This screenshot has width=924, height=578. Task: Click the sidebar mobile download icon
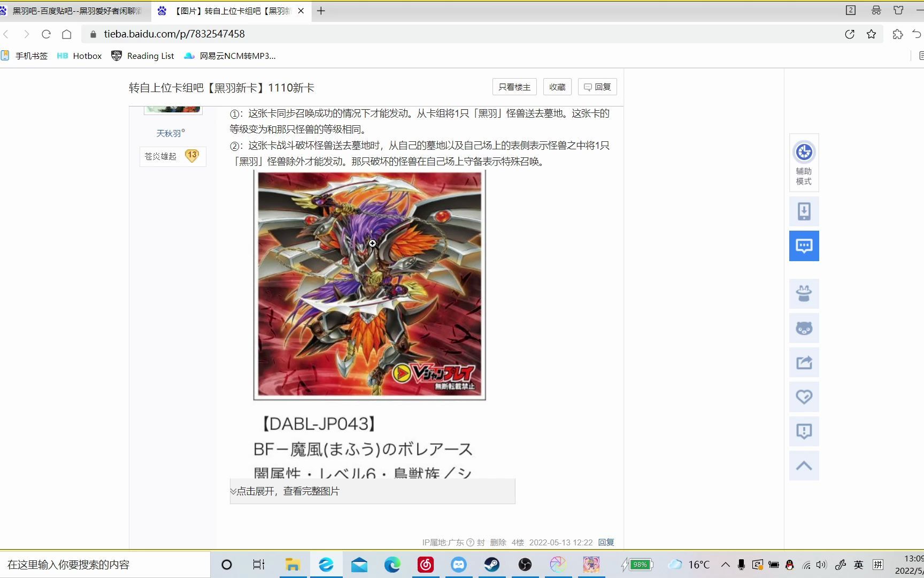coord(804,211)
